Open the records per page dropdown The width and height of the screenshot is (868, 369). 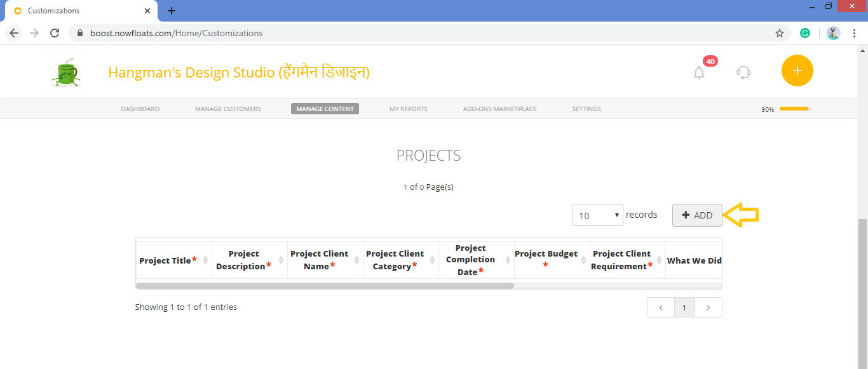click(x=597, y=215)
